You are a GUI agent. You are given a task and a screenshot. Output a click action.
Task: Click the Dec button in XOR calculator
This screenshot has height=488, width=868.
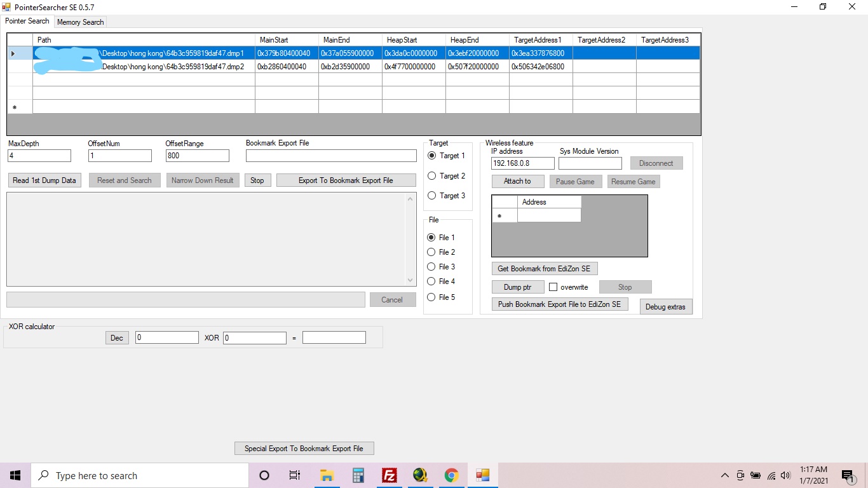[117, 338]
